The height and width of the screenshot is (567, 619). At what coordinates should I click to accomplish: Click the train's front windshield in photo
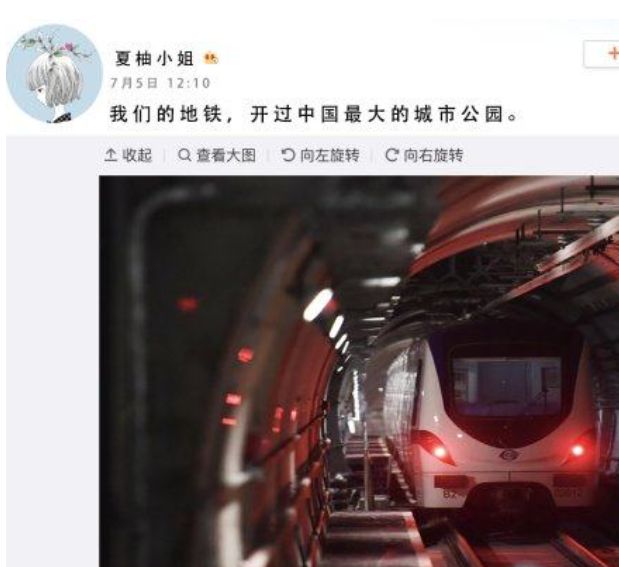pos(507,386)
